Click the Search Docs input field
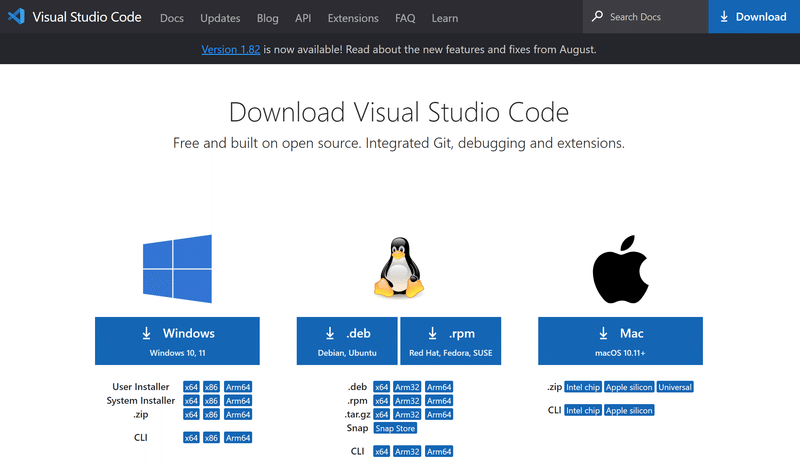The height and width of the screenshot is (471, 800). tap(645, 17)
